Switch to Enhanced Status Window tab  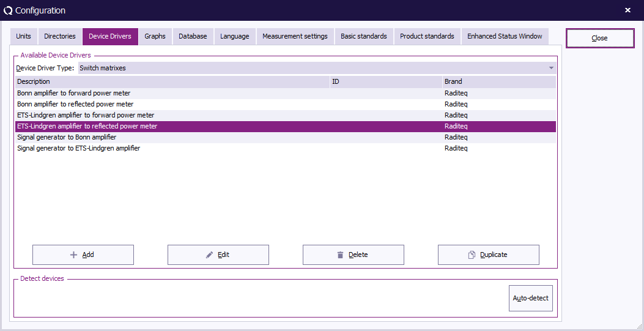[505, 37]
